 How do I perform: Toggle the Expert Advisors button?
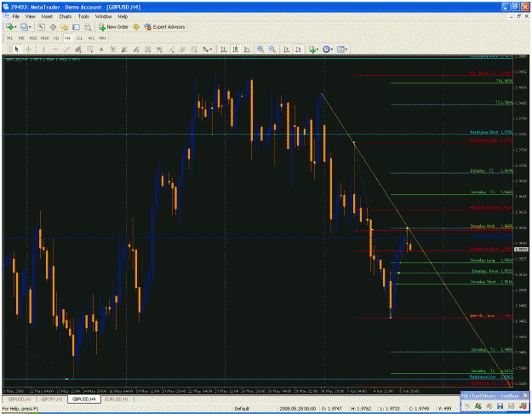click(x=164, y=26)
